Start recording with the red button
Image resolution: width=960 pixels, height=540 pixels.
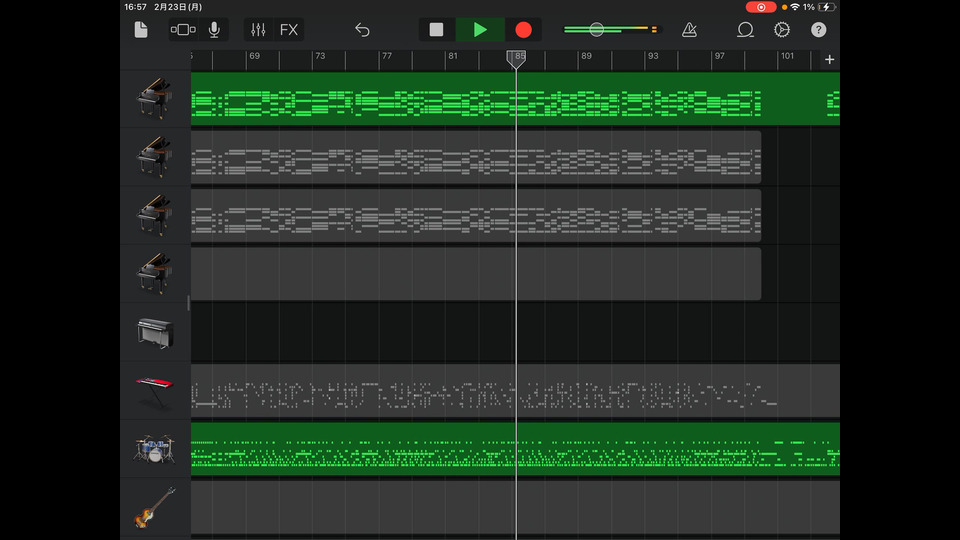coord(523,29)
